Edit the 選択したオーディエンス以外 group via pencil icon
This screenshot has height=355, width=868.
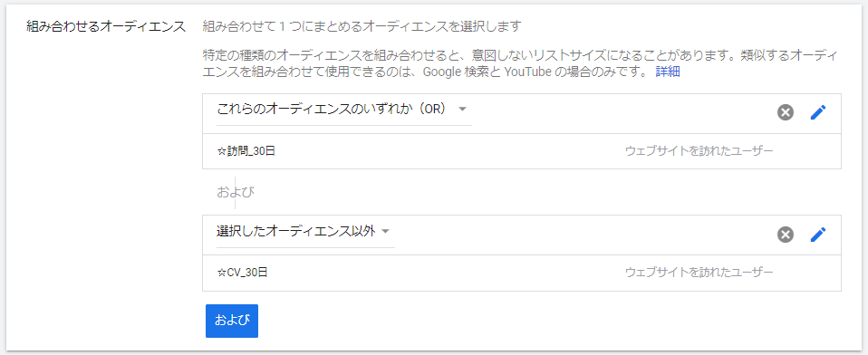[x=817, y=235]
